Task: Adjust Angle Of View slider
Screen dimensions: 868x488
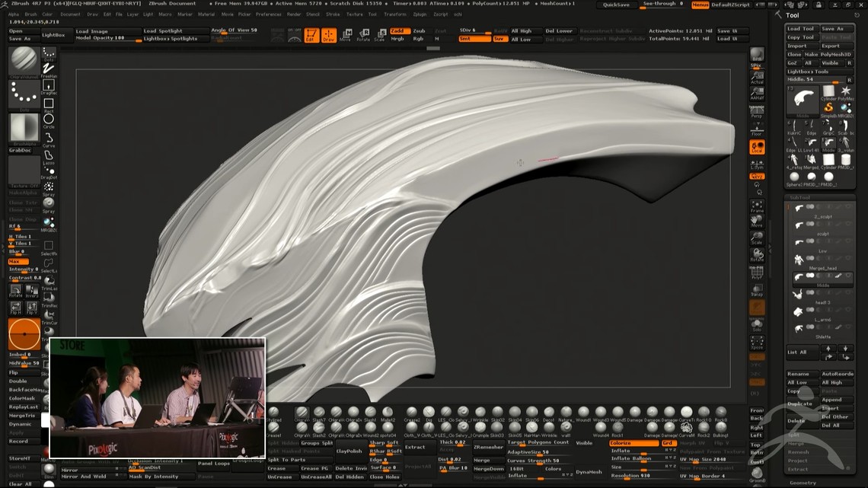Action: (235, 31)
